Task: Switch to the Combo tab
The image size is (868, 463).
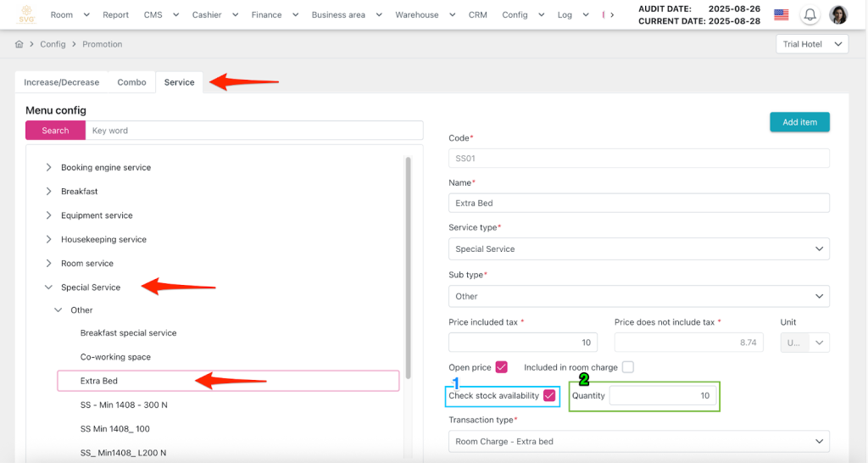Action: (x=131, y=82)
